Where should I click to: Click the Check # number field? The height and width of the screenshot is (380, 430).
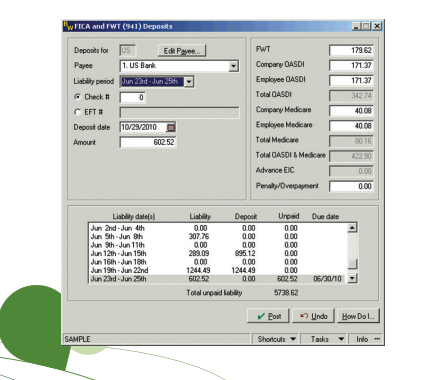coord(133,97)
